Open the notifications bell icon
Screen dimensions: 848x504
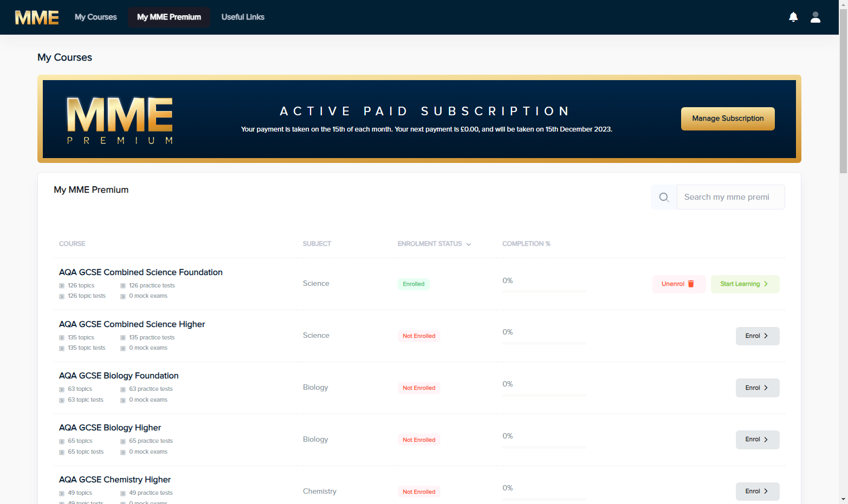click(x=793, y=17)
